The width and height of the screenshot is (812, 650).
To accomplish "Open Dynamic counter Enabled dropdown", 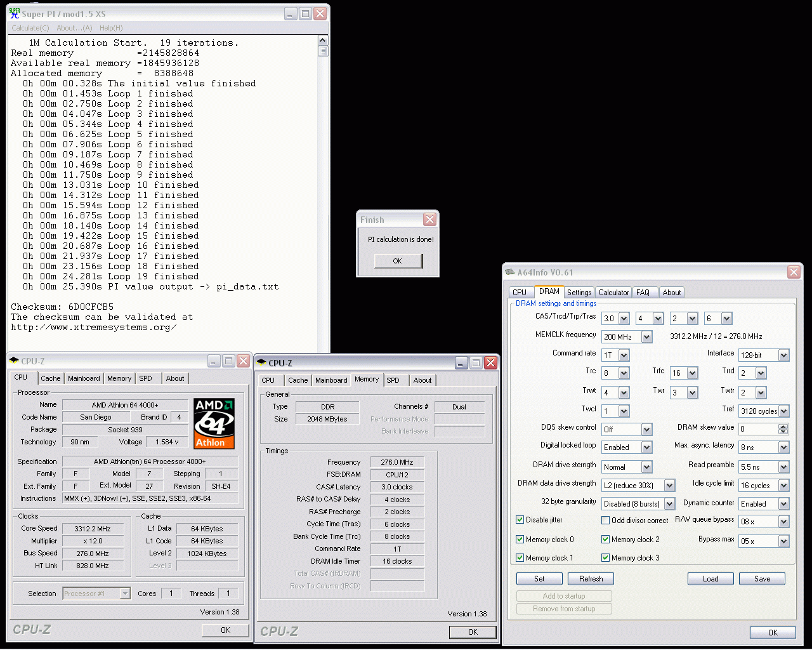I will pyautogui.click(x=783, y=504).
